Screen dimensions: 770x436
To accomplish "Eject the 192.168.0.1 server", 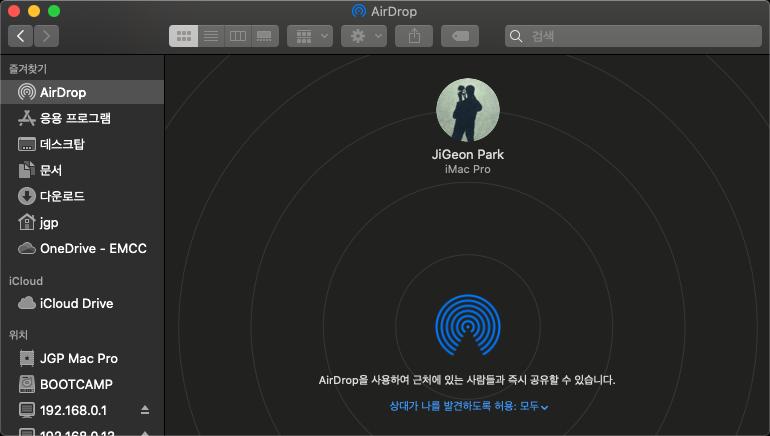I will pyautogui.click(x=145, y=409).
